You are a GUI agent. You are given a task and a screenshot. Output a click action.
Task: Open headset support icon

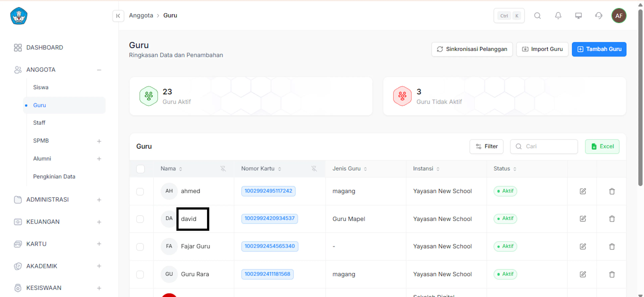[599, 16]
